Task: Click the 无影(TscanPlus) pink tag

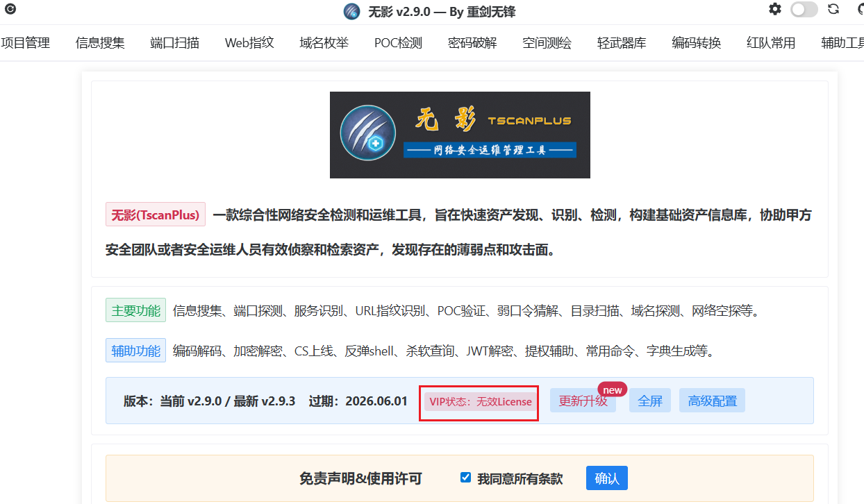Action: click(156, 215)
